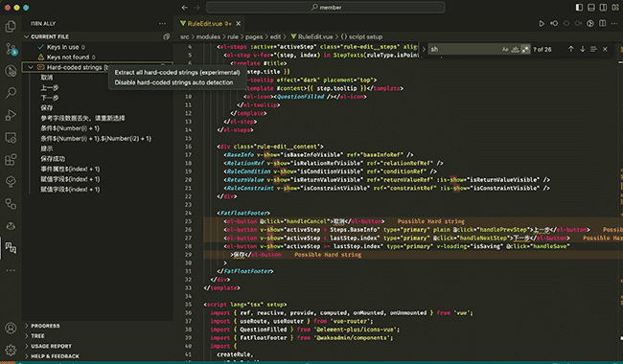Close the find widget

[605, 49]
